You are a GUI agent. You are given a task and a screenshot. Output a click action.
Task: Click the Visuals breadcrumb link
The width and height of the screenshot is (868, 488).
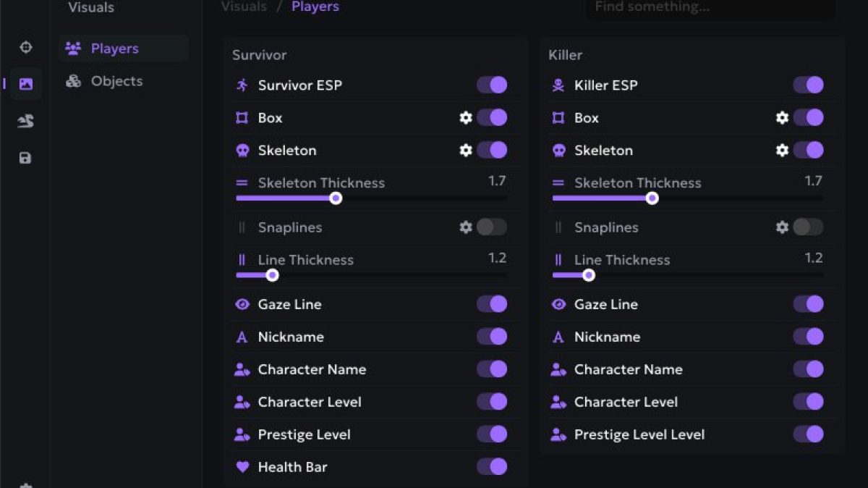click(244, 7)
